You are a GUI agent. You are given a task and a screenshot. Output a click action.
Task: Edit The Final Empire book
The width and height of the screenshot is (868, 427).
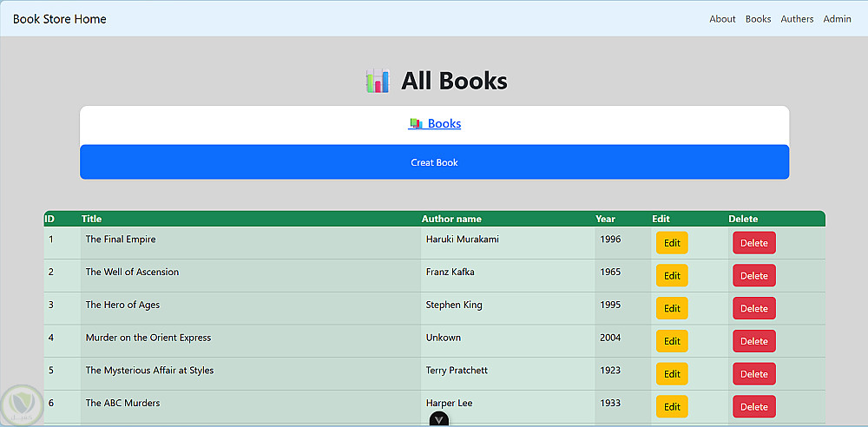[672, 243]
